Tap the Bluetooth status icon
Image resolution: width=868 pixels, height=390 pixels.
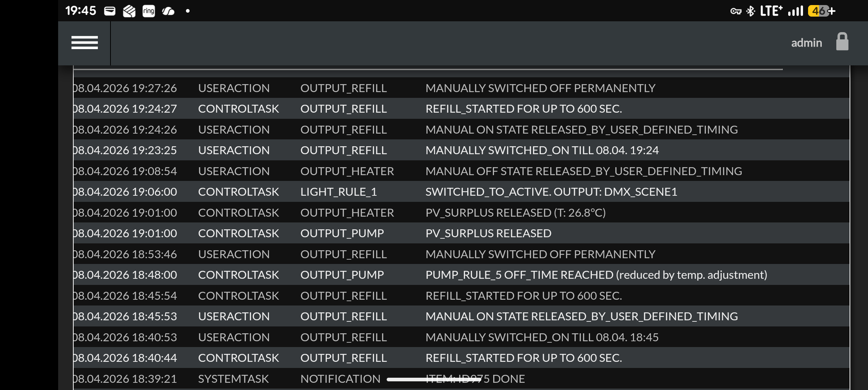751,11
